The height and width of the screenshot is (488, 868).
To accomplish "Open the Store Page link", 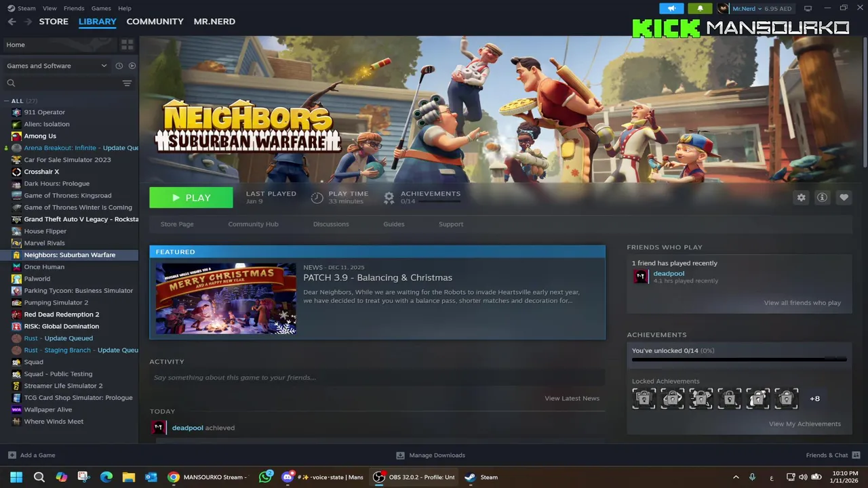I will pos(177,224).
